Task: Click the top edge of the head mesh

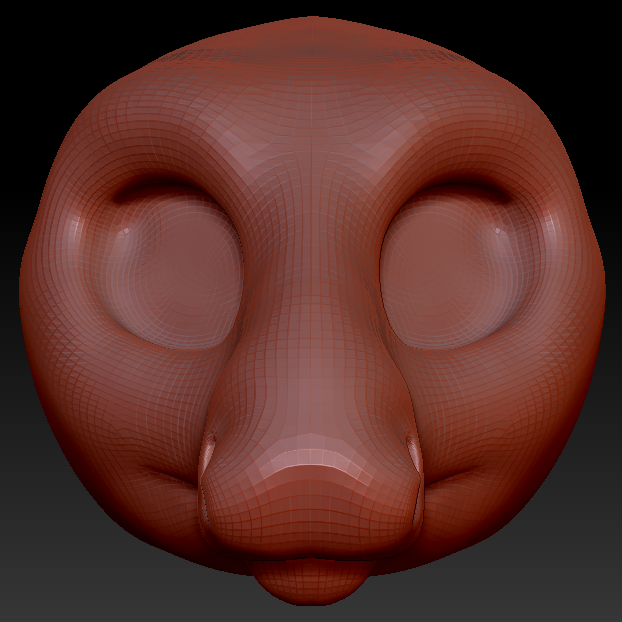Action: point(312,22)
